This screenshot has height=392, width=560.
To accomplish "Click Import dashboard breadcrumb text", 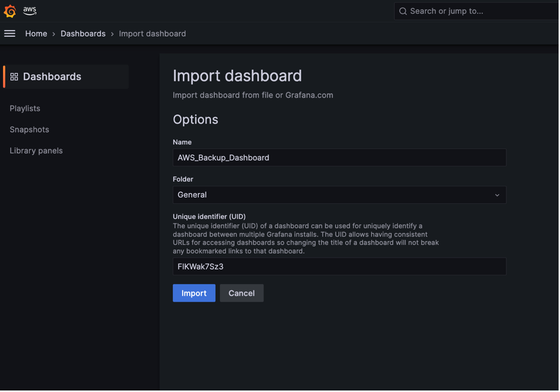I will [152, 34].
